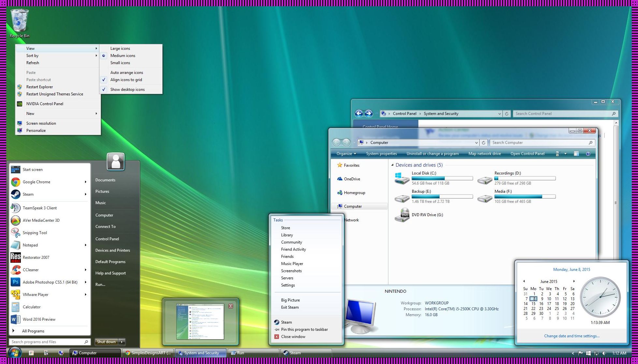This screenshot has width=638, height=364.
Task: Open Help in Computer window toolbar
Action: [588, 154]
